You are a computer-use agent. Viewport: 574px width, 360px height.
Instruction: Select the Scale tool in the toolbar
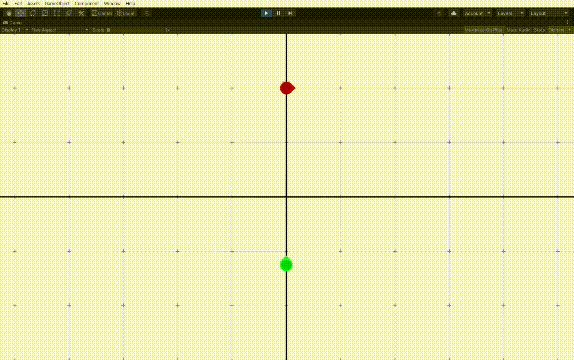(x=45, y=13)
